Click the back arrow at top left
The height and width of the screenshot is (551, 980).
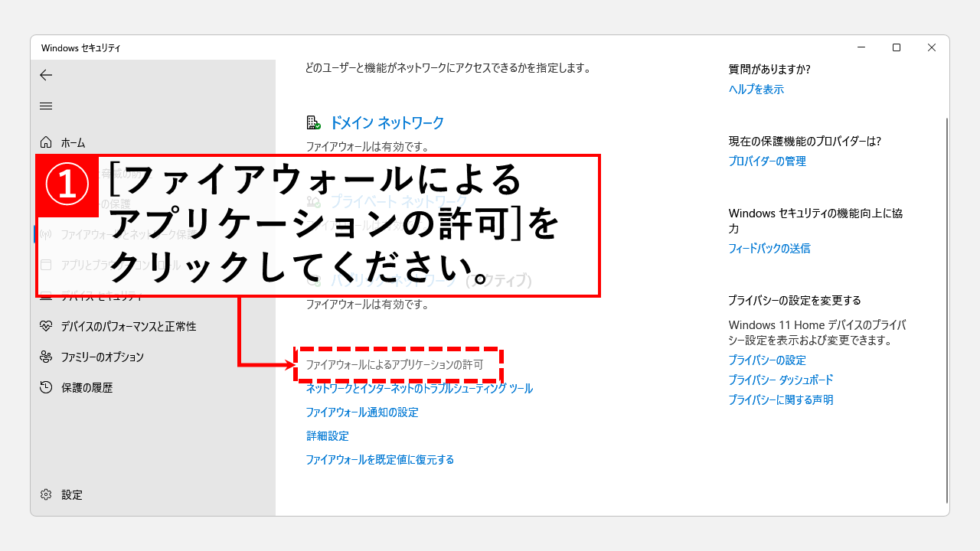point(46,75)
